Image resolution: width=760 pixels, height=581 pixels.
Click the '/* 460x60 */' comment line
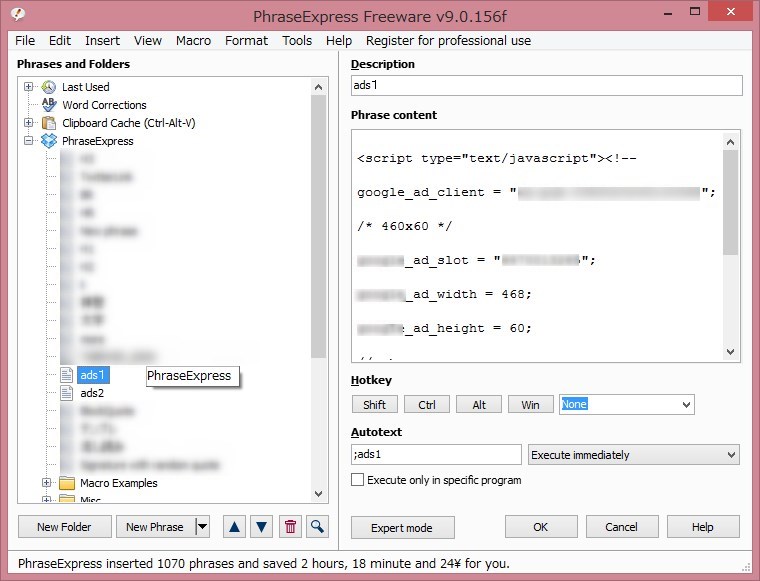tap(405, 226)
